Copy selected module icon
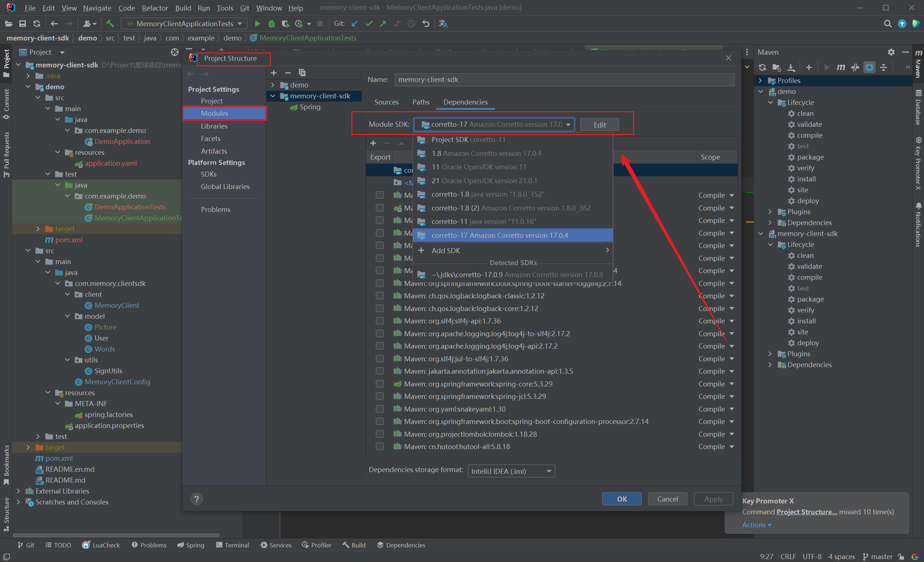Screen dimensions: 924x562 [x=302, y=72]
